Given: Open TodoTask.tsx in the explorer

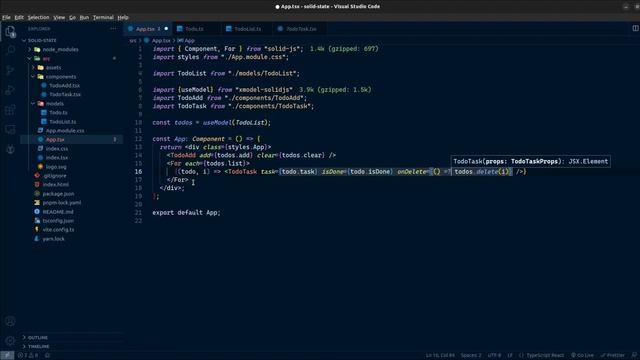Looking at the screenshot, I should click(x=64, y=94).
